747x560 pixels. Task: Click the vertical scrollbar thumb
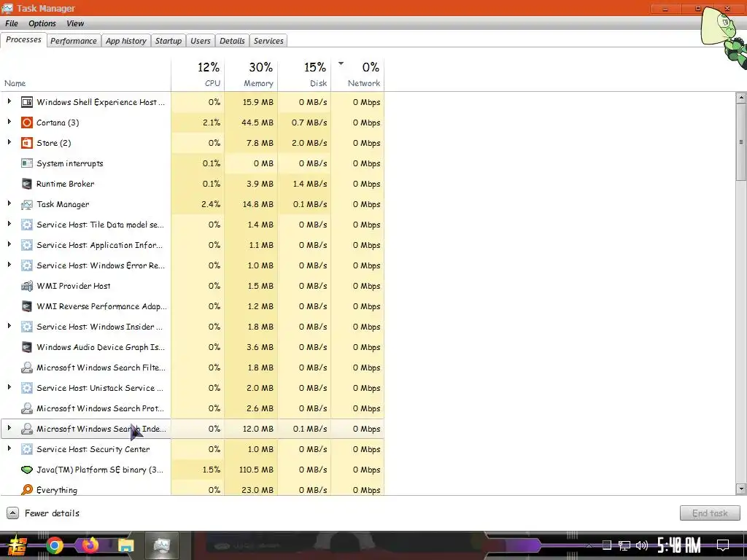741,142
